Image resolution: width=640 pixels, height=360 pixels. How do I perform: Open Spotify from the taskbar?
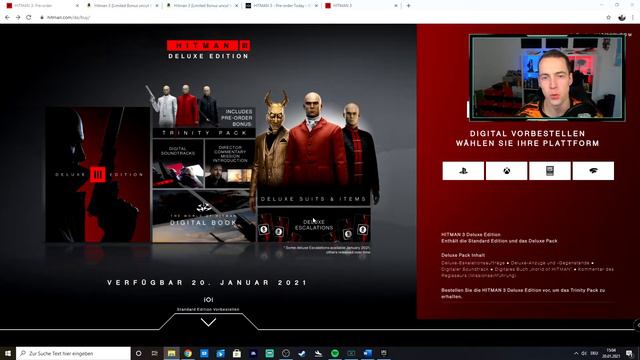(335, 353)
